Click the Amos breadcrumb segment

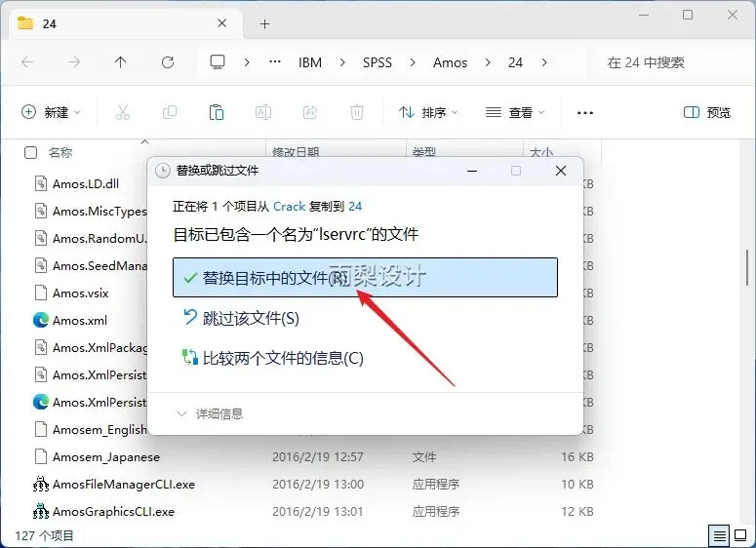click(451, 62)
